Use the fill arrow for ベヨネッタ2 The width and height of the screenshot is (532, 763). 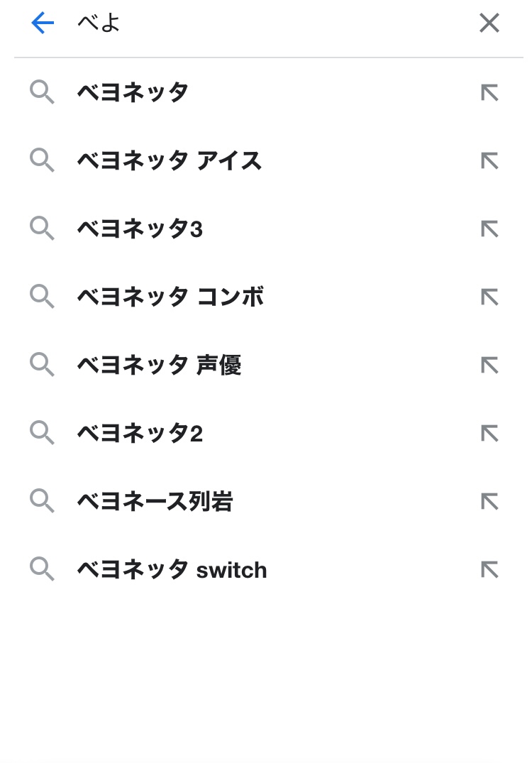pos(489,433)
